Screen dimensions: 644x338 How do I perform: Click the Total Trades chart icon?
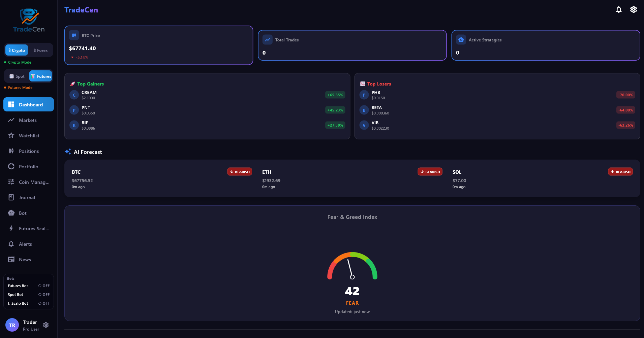268,40
